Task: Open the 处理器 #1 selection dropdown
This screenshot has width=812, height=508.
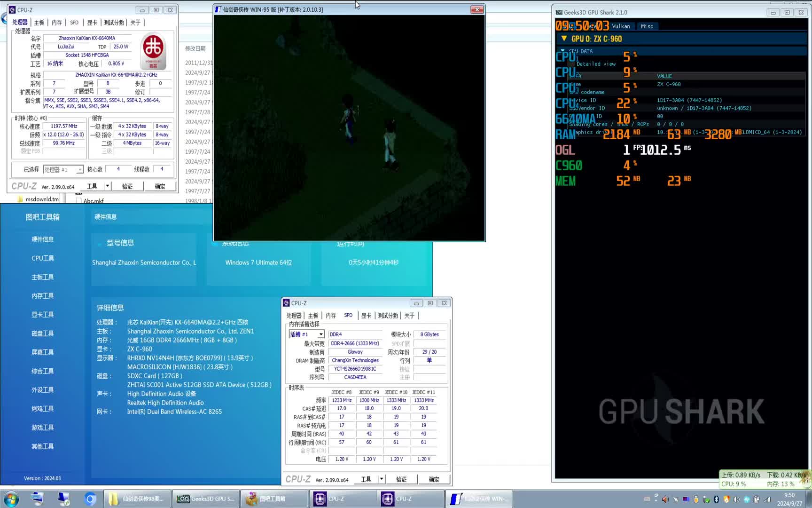Action: pyautogui.click(x=80, y=169)
